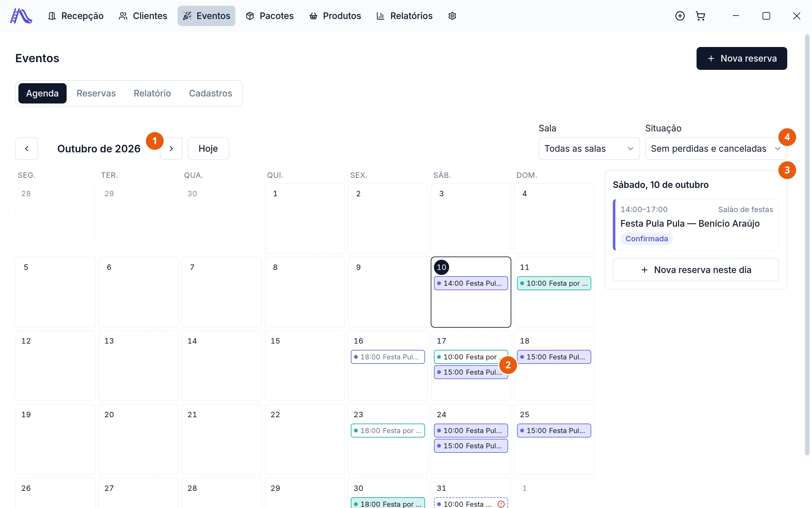Open Relatórios in top navigation
Viewport: 812px width, 508px height.
pyautogui.click(x=405, y=16)
